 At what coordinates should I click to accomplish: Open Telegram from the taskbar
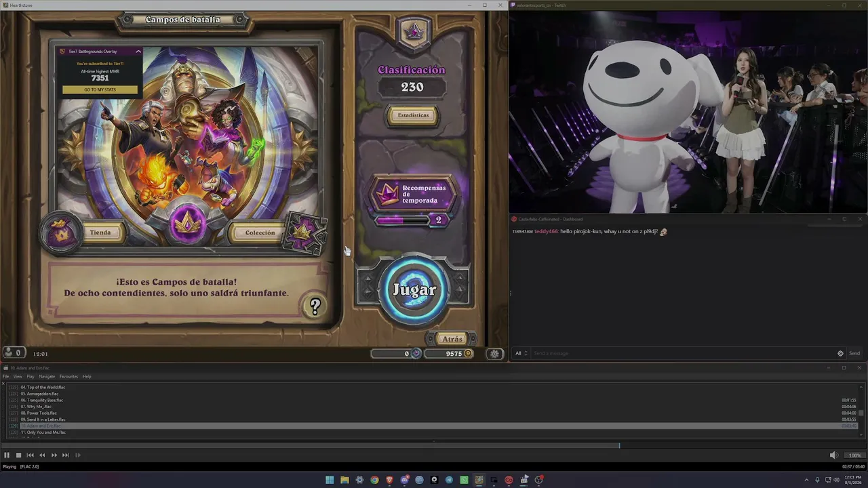449,480
